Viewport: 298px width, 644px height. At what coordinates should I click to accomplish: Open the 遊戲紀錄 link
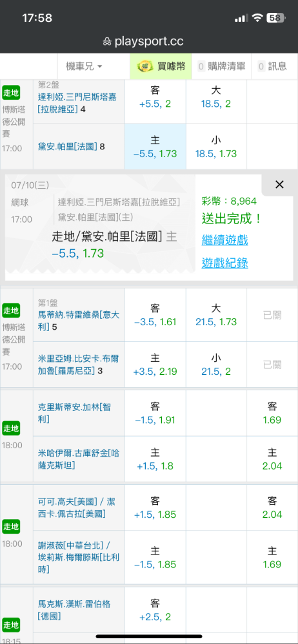224,263
